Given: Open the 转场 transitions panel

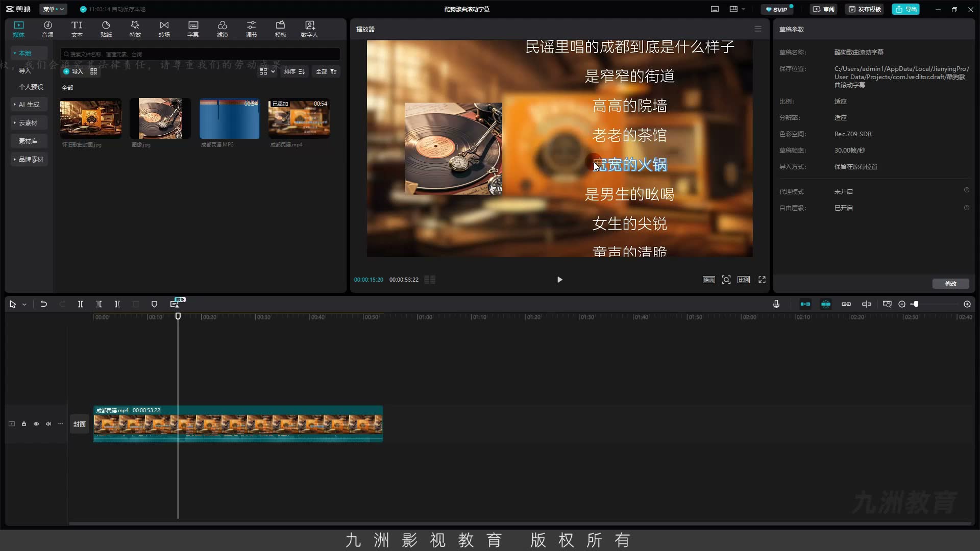Looking at the screenshot, I should pyautogui.click(x=164, y=29).
